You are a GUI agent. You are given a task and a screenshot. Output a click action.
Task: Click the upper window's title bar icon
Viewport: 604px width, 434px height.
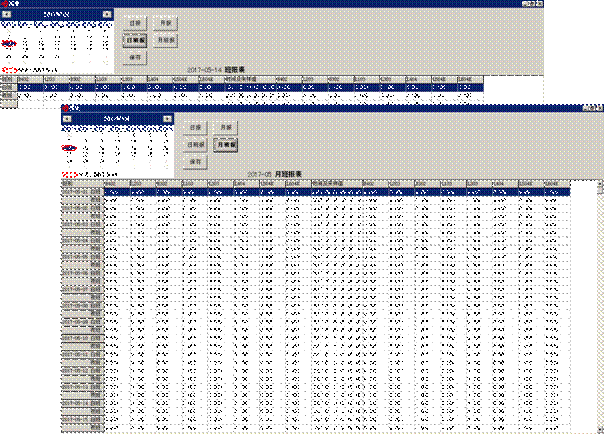(x=4, y=4)
